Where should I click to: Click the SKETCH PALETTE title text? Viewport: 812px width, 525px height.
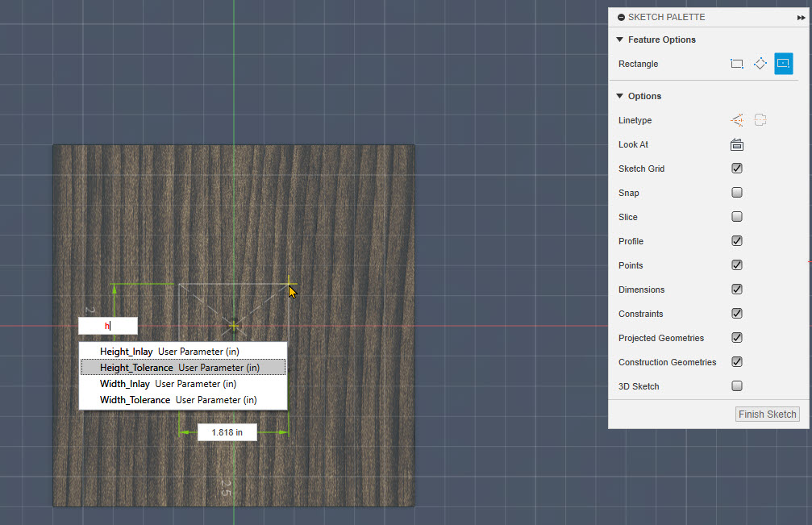(667, 17)
